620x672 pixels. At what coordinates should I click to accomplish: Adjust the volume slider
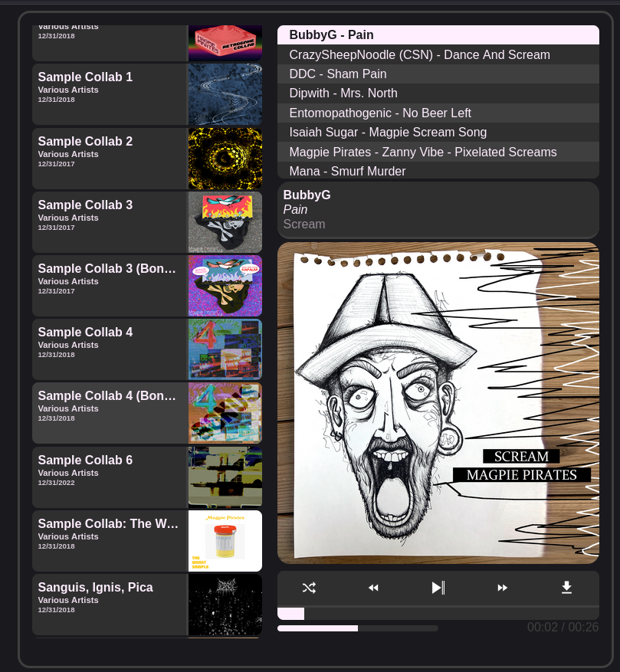(358, 628)
